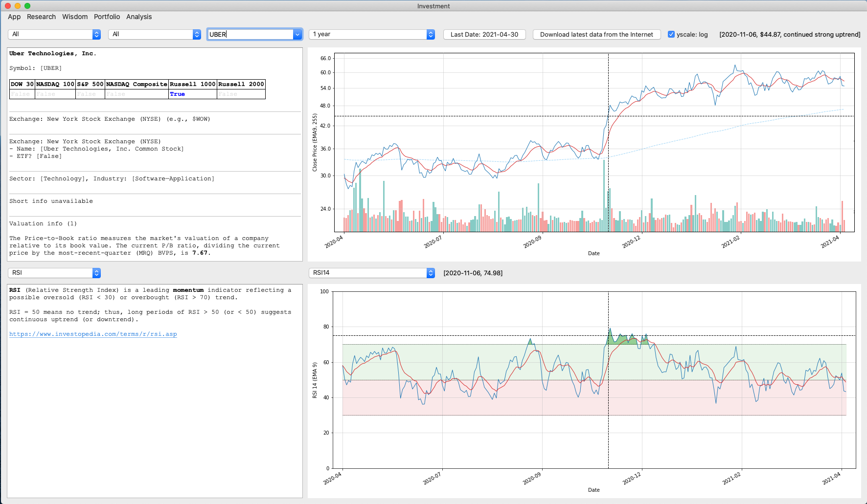The image size is (867, 504).
Task: Click the "Sector: [Technology]" line
Action: point(112,179)
